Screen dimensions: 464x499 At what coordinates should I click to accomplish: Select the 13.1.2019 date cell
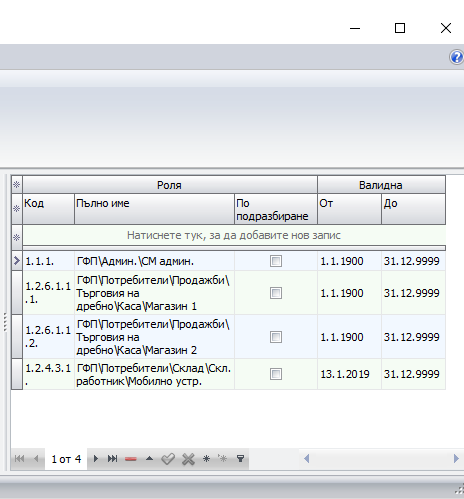(349, 374)
